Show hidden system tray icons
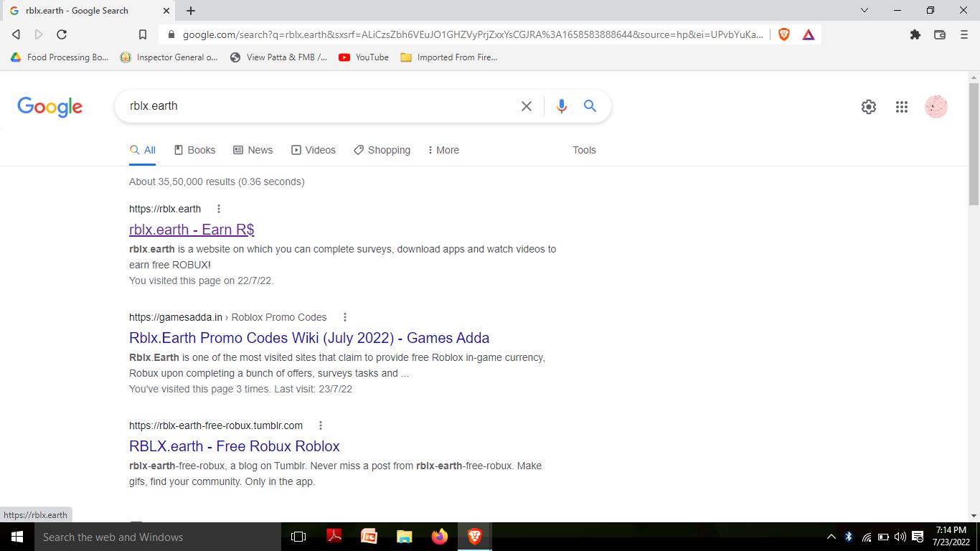Image resolution: width=980 pixels, height=551 pixels. [831, 537]
